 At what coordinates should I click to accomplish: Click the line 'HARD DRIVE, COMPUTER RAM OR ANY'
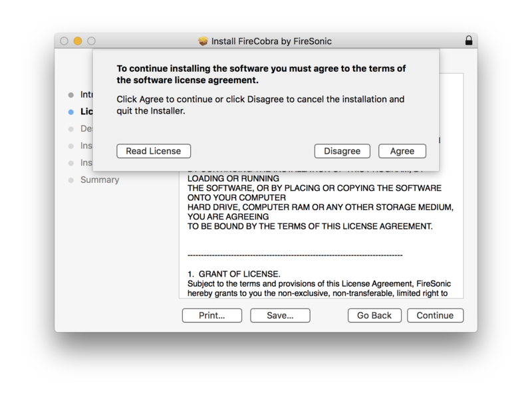click(x=321, y=207)
